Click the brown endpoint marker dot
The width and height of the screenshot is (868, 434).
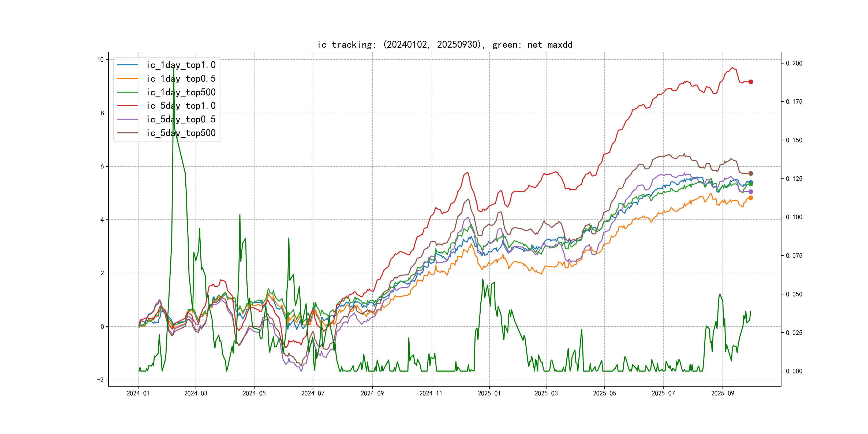pos(751,174)
